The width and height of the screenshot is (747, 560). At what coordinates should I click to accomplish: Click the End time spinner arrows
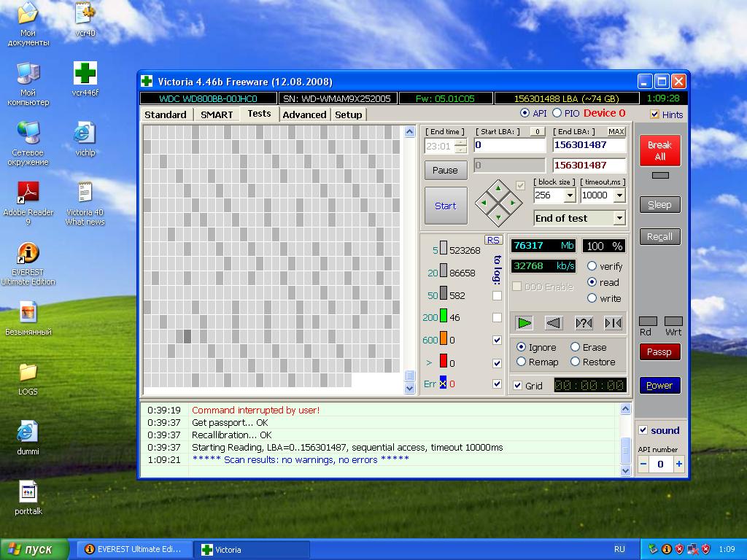(x=461, y=146)
